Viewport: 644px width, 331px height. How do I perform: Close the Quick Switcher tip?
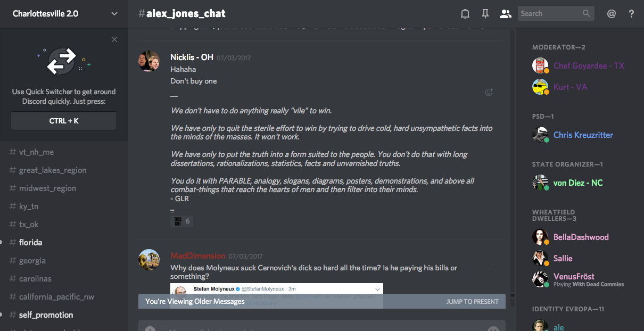[x=114, y=39]
